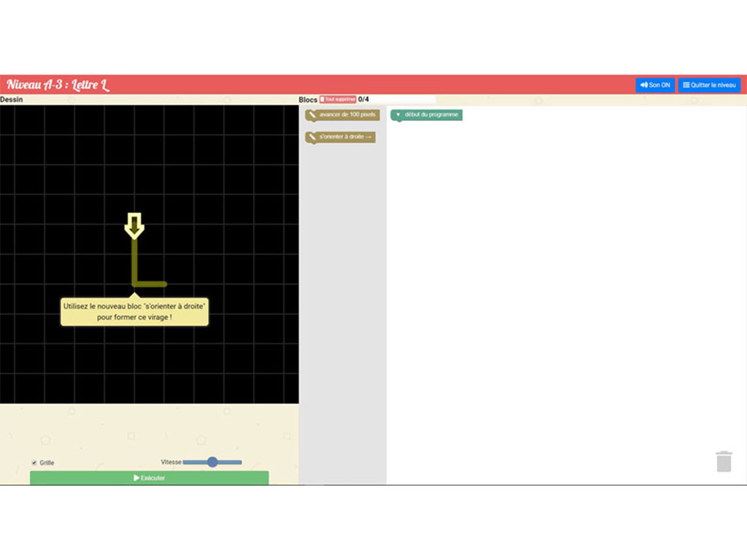The height and width of the screenshot is (560, 747).
Task: Click the yellow down-arrow cursor on canvas
Action: 134,225
